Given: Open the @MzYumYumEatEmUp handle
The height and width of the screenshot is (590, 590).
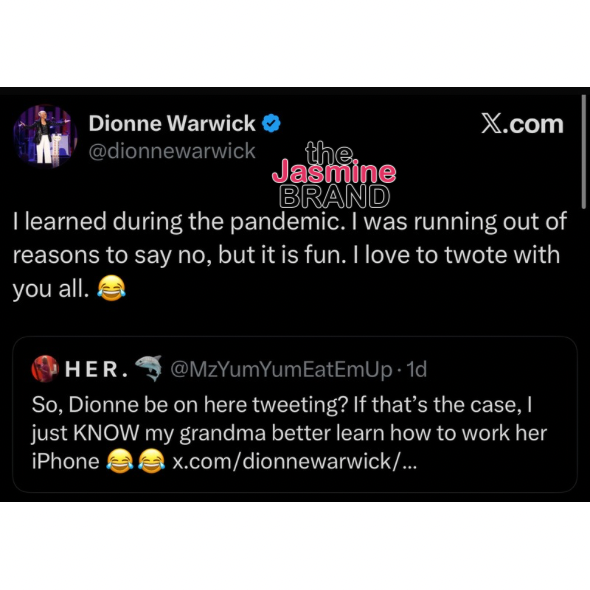Looking at the screenshot, I should tap(281, 370).
